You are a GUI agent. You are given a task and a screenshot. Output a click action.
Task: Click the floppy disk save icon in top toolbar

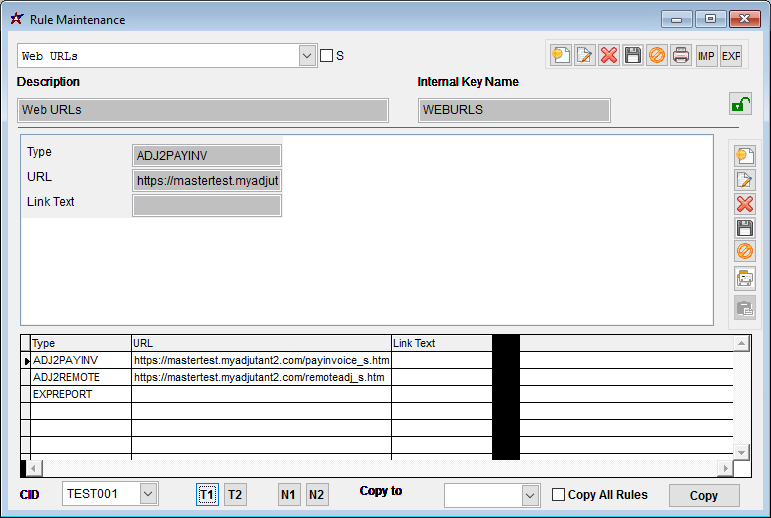633,56
